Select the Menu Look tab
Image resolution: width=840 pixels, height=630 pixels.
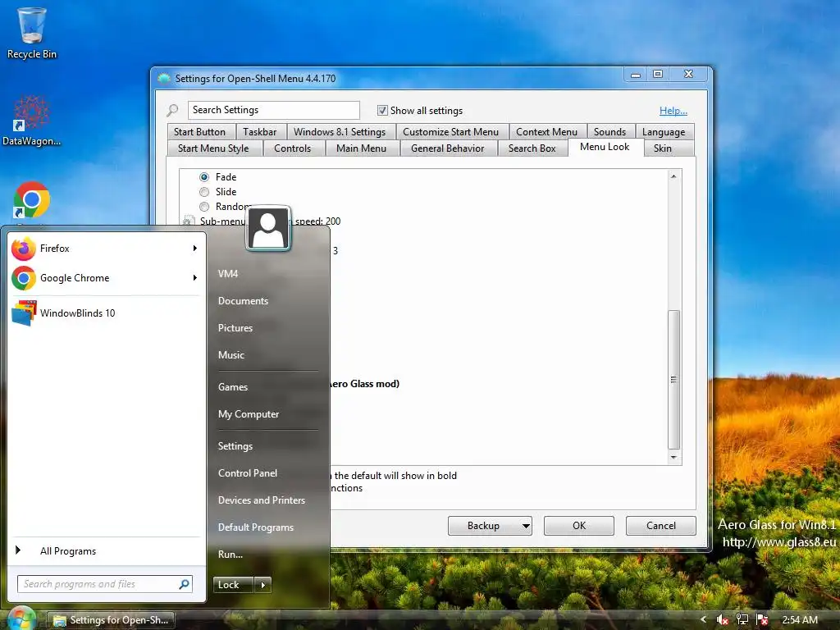tap(605, 147)
